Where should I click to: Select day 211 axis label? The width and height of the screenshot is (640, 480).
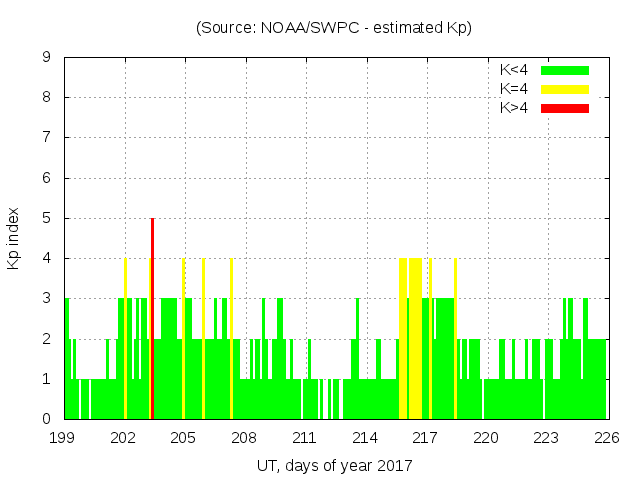(305, 438)
